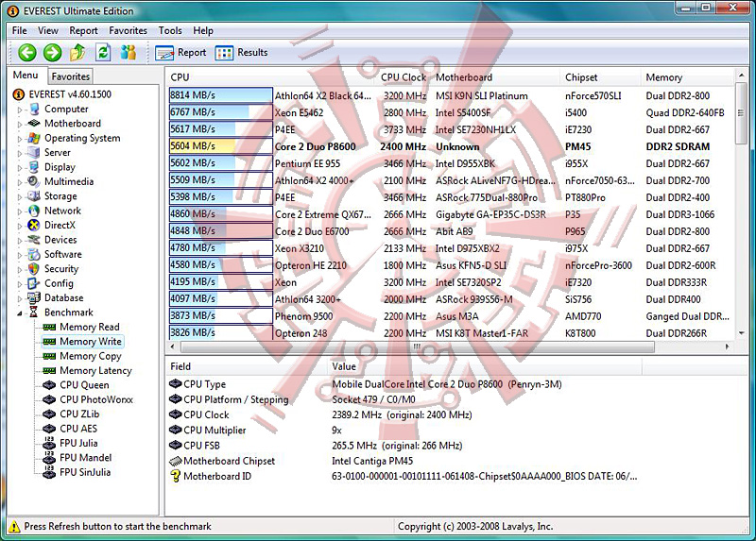Click the Refresh toolbar icon

(103, 53)
